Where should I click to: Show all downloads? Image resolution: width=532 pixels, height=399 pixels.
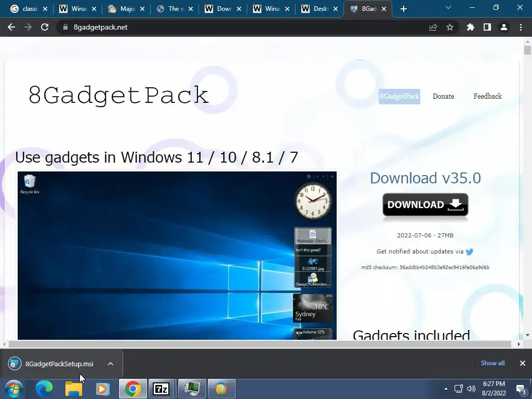tap(493, 363)
